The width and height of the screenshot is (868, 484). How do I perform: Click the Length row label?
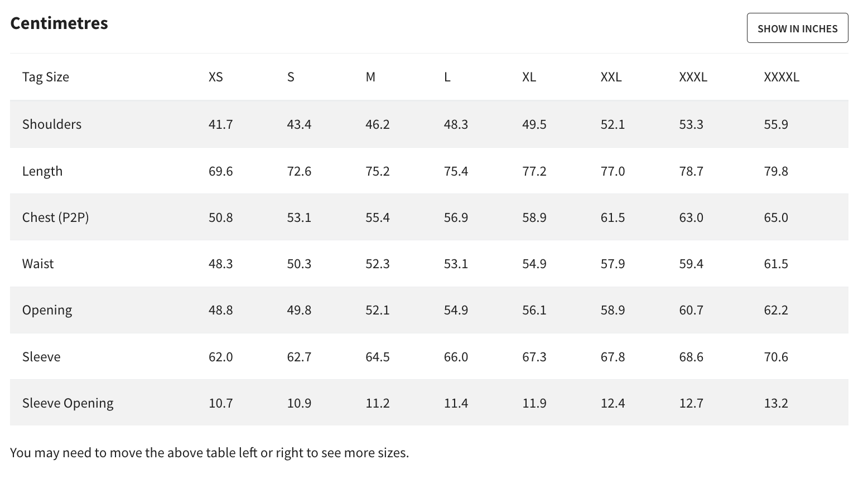pyautogui.click(x=42, y=171)
